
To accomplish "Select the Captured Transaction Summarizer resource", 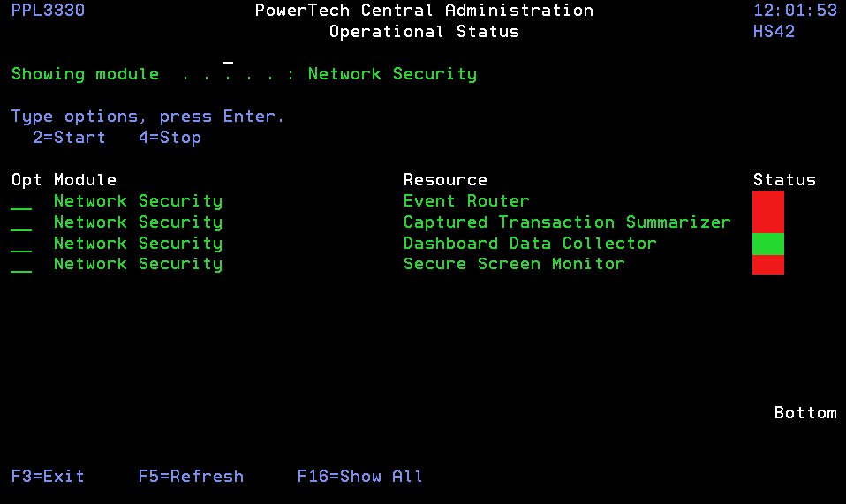I will pyautogui.click(x=567, y=222).
